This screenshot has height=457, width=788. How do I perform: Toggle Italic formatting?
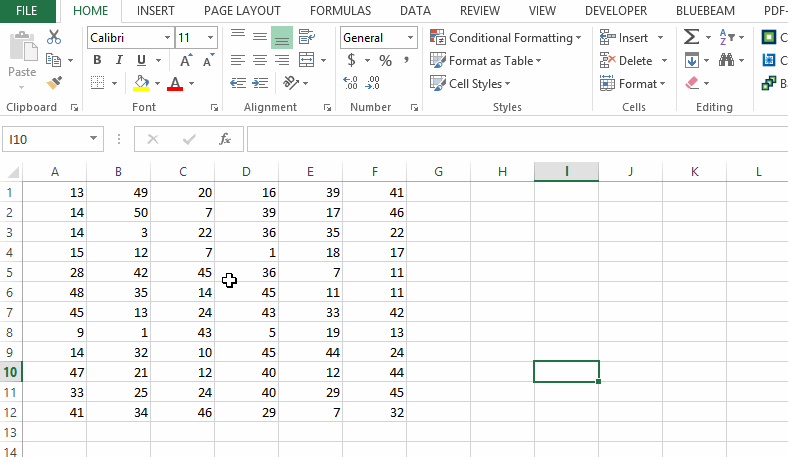pos(119,60)
